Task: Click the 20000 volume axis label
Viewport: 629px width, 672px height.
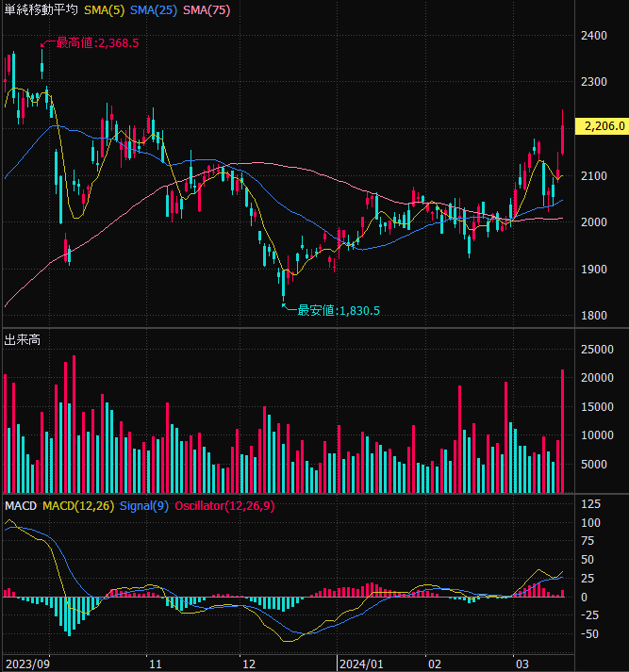Action: click(x=597, y=378)
